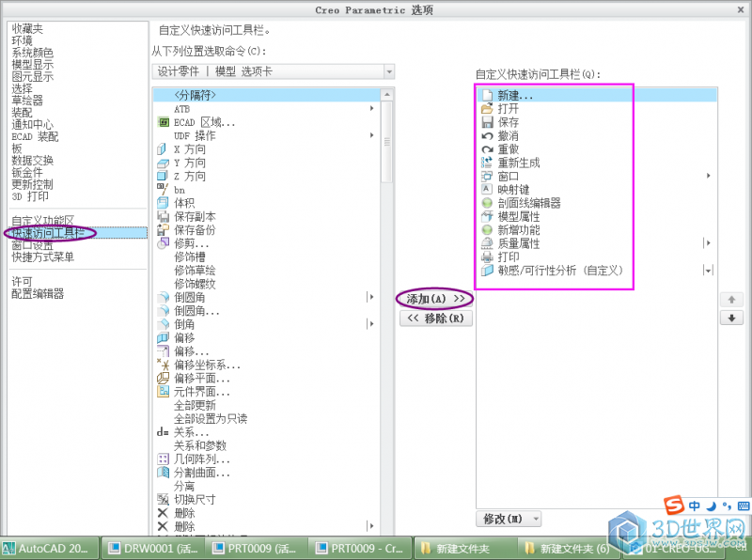Click the << 移除(R) button
752x560 pixels.
coord(435,319)
